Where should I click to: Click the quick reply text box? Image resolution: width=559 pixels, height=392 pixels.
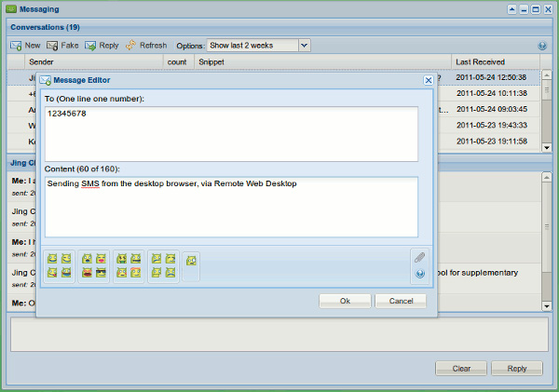coord(279,334)
